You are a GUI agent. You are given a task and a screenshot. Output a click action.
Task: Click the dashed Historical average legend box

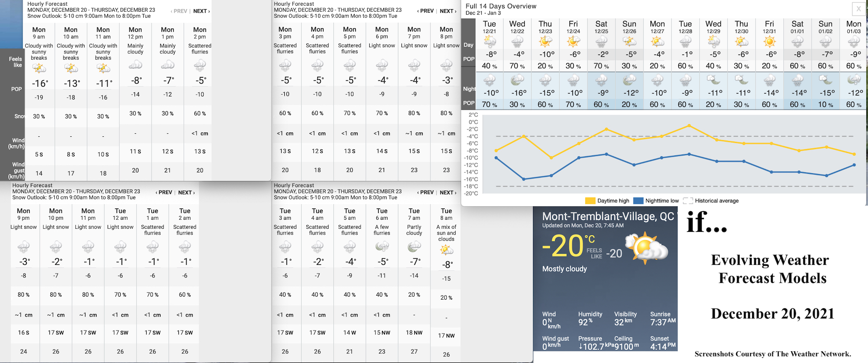(688, 201)
